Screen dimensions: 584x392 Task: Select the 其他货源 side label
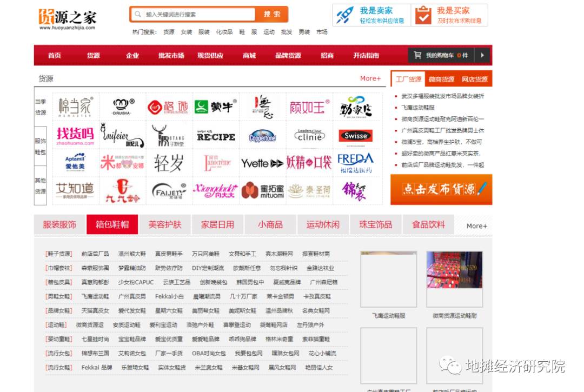(41, 186)
